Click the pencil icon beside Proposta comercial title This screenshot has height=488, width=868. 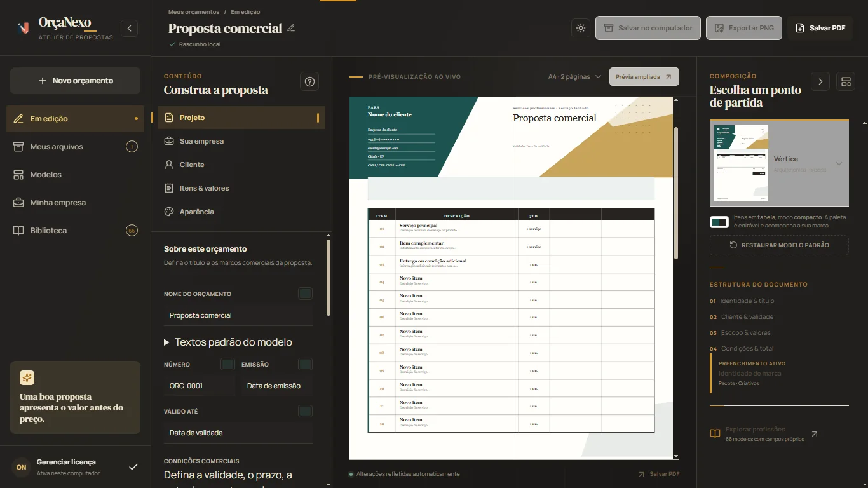(291, 28)
